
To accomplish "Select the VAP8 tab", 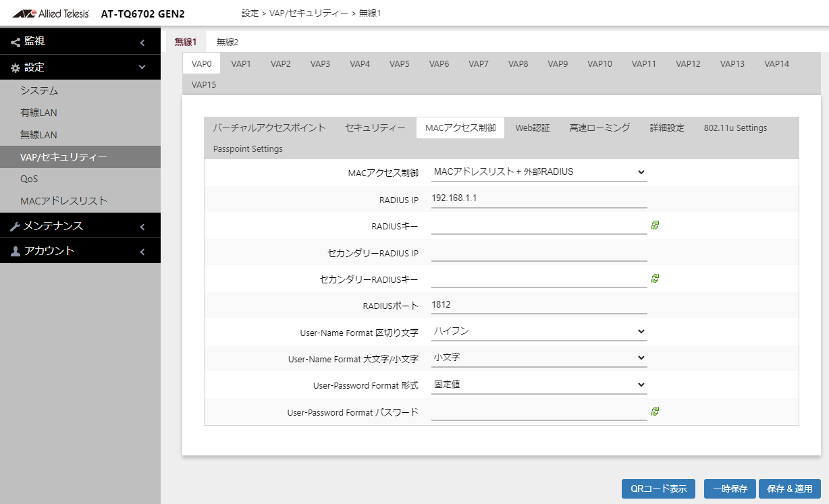I will point(518,64).
